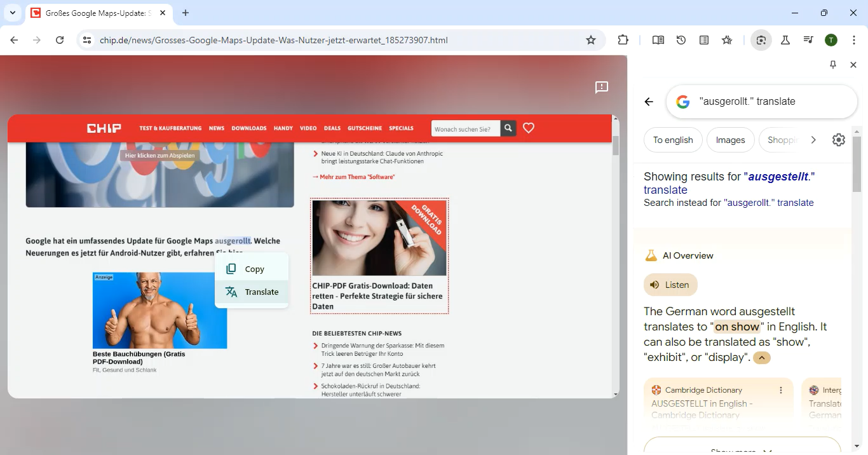Open TEST & KAUFBERATUNG menu

tap(170, 128)
